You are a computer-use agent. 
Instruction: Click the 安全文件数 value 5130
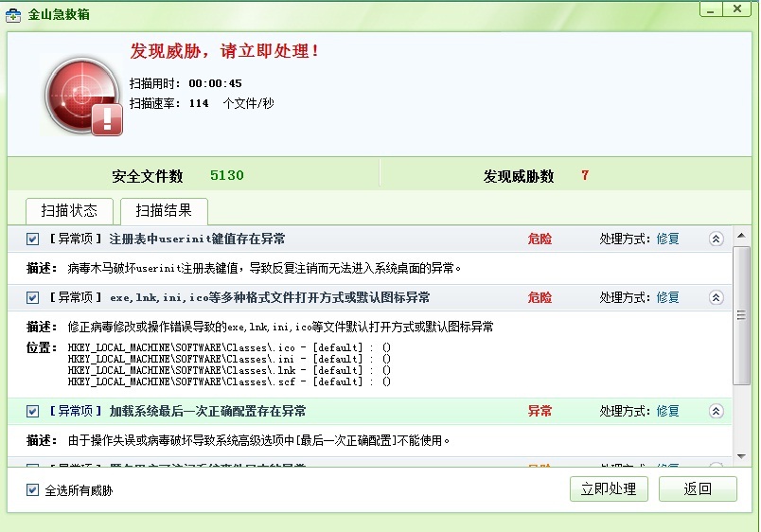226,175
